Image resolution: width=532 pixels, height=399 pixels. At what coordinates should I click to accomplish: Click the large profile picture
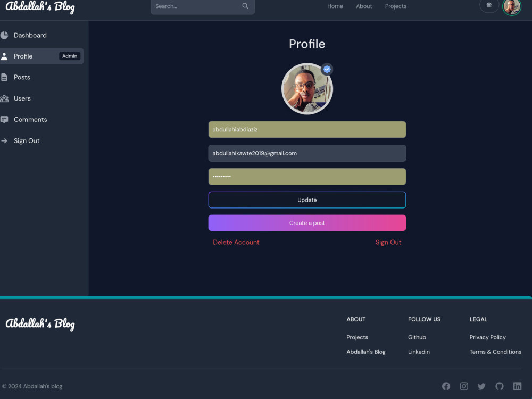tap(307, 89)
